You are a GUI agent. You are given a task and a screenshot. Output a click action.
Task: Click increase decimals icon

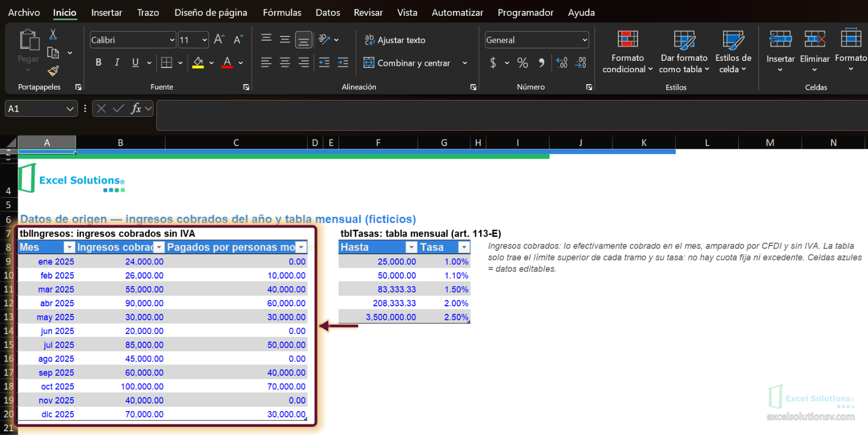coord(562,63)
